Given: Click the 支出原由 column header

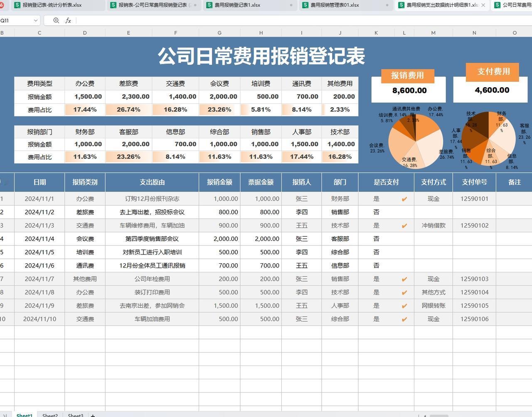Looking at the screenshot, I should 152,182.
